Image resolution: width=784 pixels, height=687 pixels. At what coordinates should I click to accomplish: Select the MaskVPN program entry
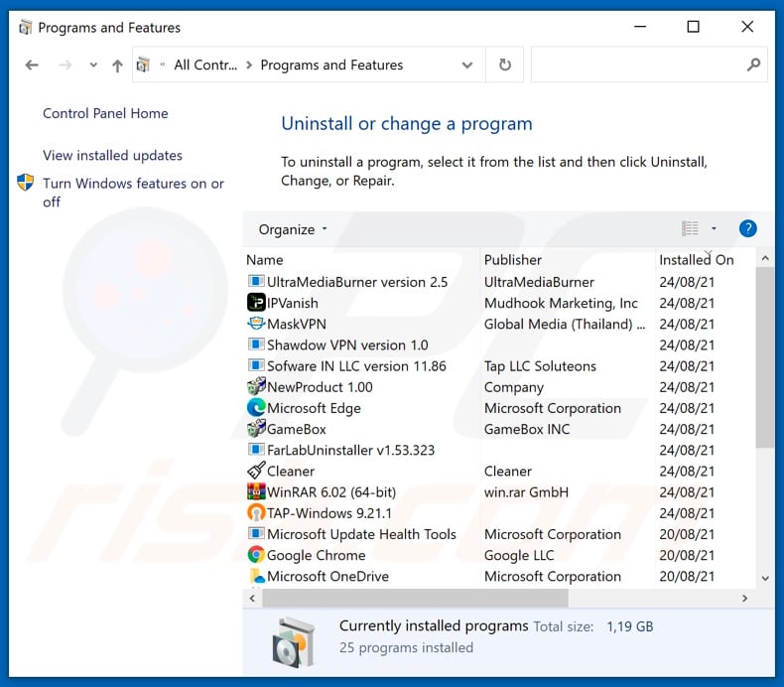point(297,324)
